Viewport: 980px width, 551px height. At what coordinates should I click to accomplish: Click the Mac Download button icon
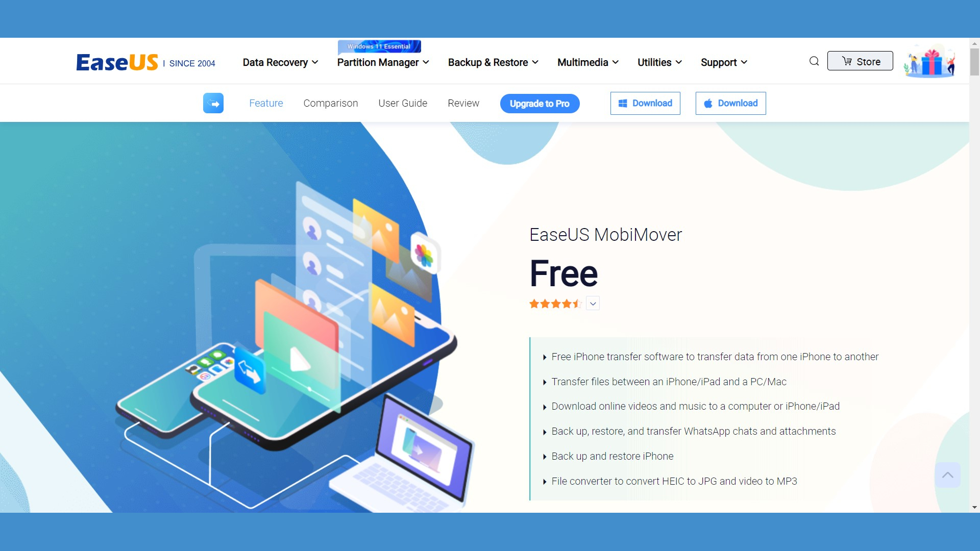pos(708,103)
